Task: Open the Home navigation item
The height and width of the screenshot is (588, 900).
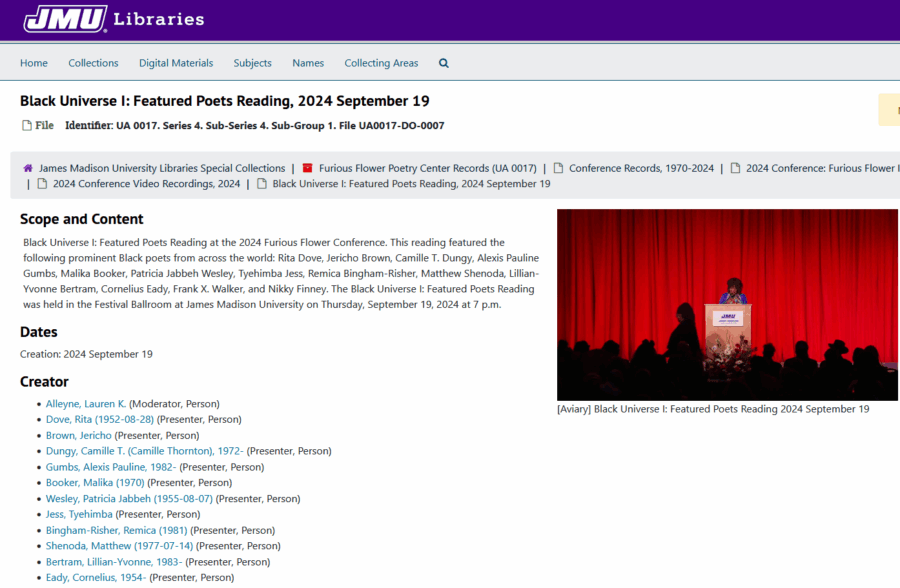Action: pyautogui.click(x=33, y=62)
